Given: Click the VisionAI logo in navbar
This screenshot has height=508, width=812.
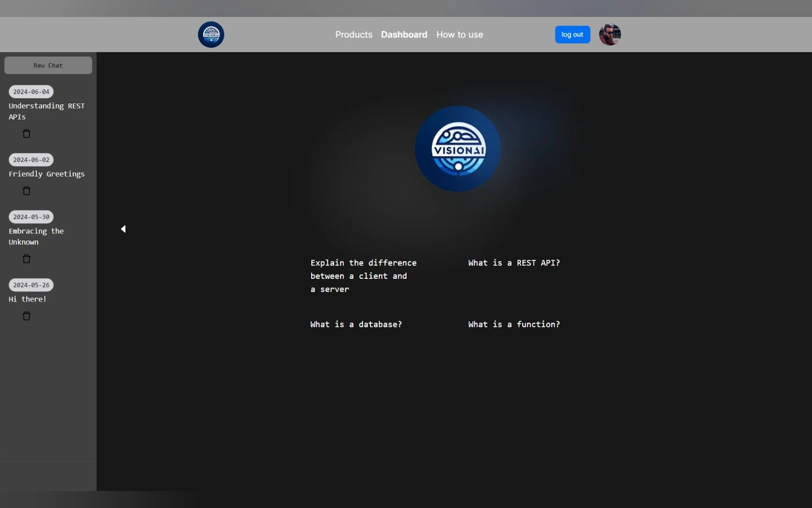Looking at the screenshot, I should click(x=211, y=35).
